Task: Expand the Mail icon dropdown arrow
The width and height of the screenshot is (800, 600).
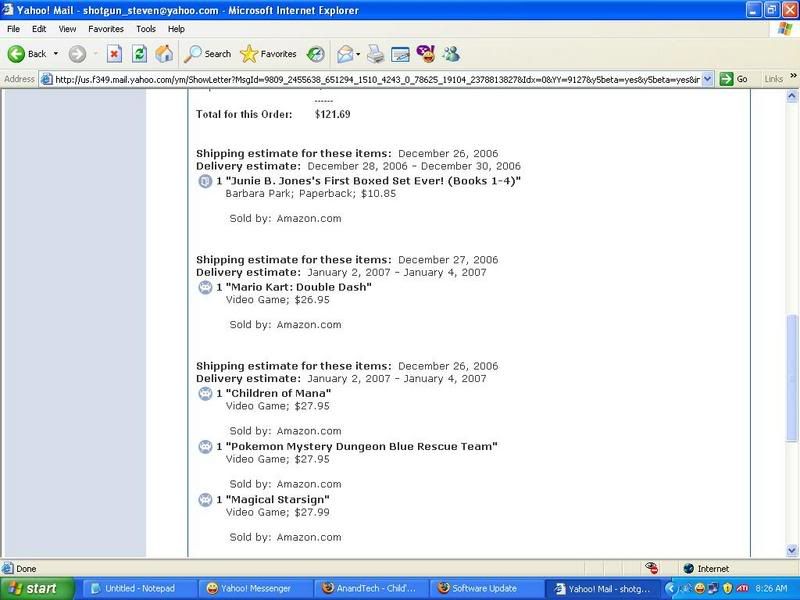Action: [358, 54]
